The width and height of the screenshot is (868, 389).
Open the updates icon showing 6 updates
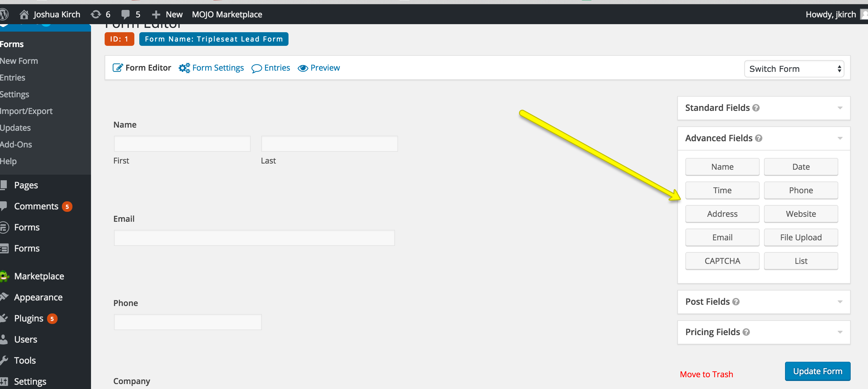click(x=95, y=14)
